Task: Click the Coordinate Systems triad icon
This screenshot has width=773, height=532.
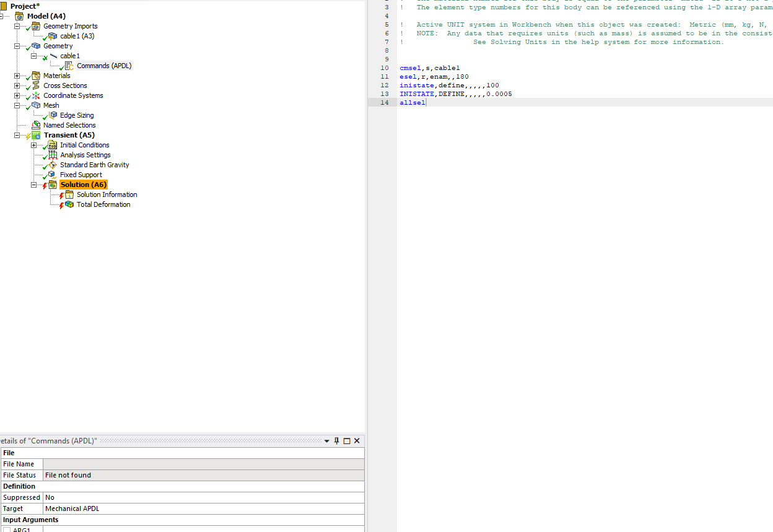Action: [36, 95]
